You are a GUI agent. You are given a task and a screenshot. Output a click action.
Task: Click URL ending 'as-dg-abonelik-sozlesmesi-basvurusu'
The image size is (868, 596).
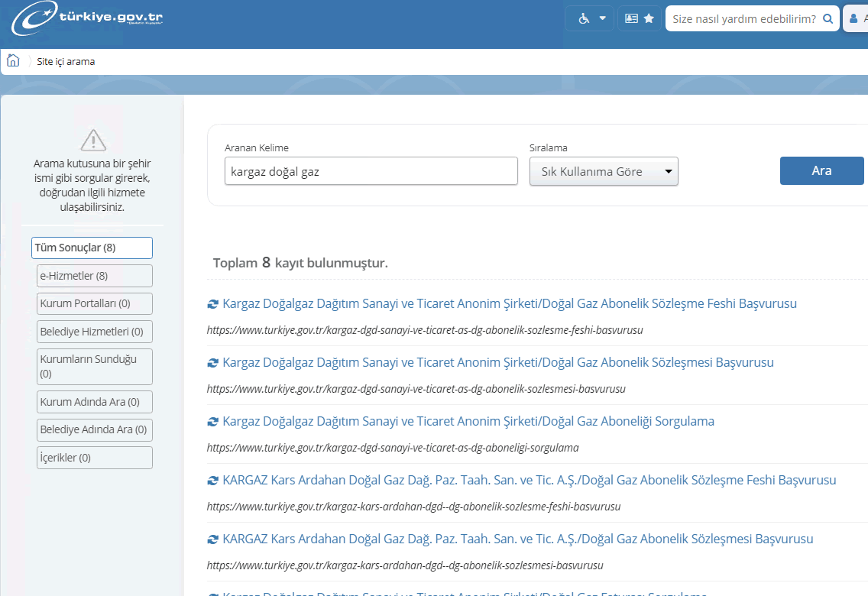[x=416, y=389]
